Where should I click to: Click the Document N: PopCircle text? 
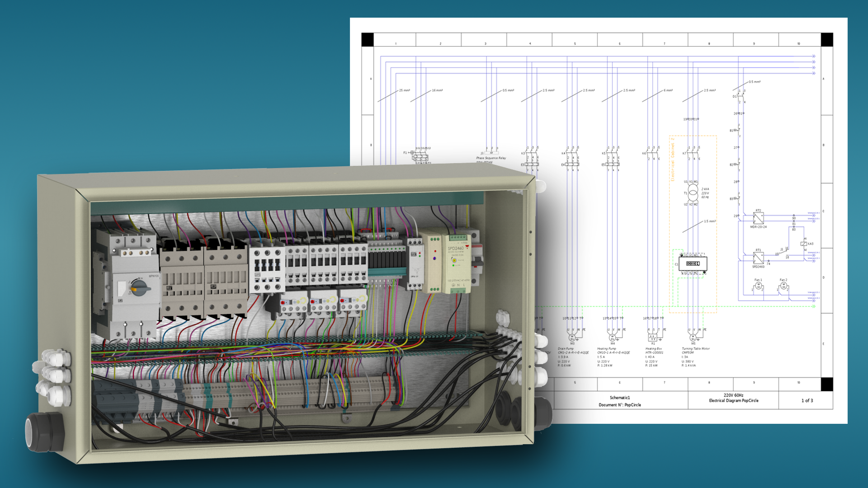619,405
